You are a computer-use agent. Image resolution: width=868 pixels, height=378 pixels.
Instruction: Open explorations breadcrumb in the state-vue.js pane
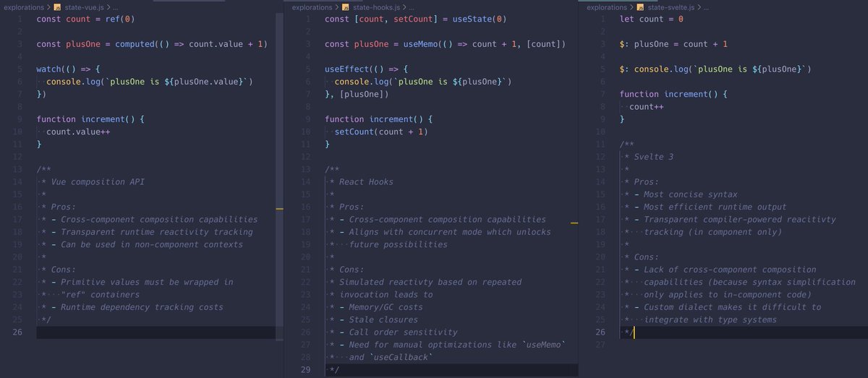tap(24, 7)
